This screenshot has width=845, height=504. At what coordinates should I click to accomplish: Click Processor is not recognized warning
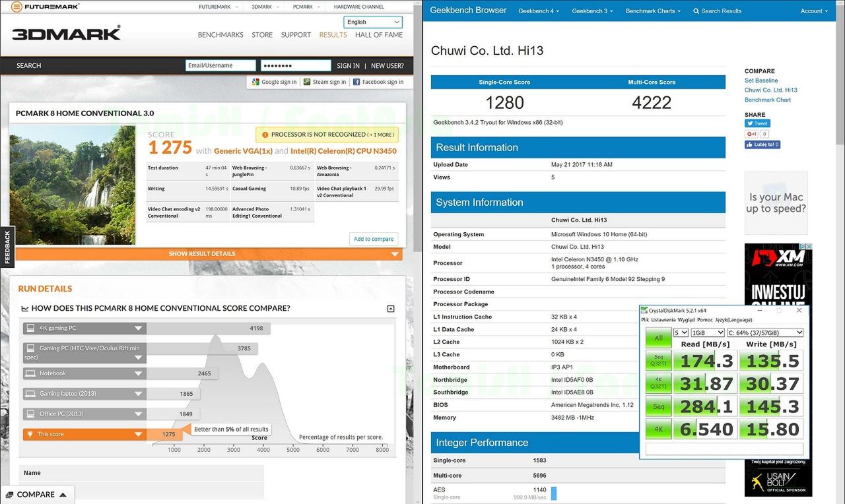pyautogui.click(x=327, y=135)
